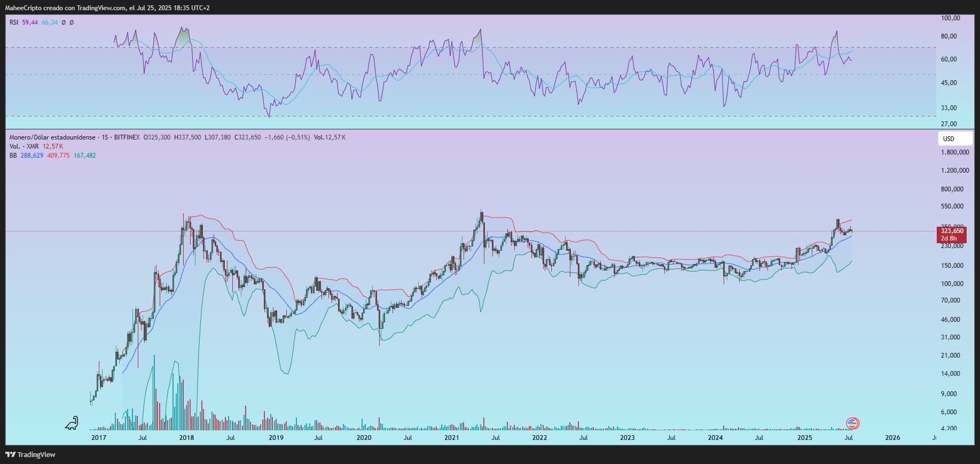Click the 800,000 price axis label

[x=952, y=189]
